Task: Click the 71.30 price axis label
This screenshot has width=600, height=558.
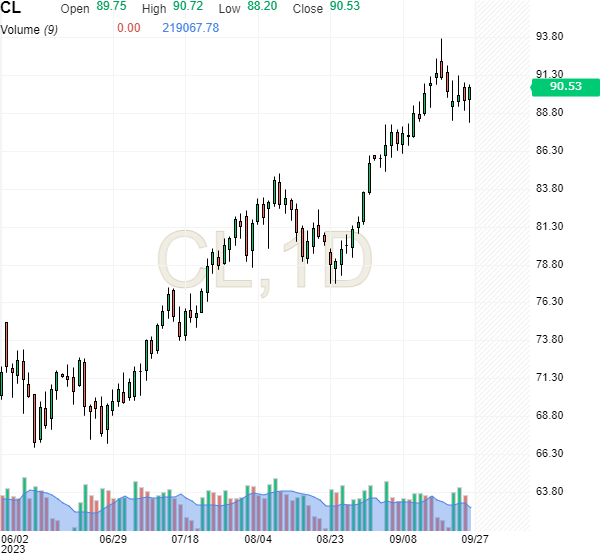Action: click(x=549, y=377)
